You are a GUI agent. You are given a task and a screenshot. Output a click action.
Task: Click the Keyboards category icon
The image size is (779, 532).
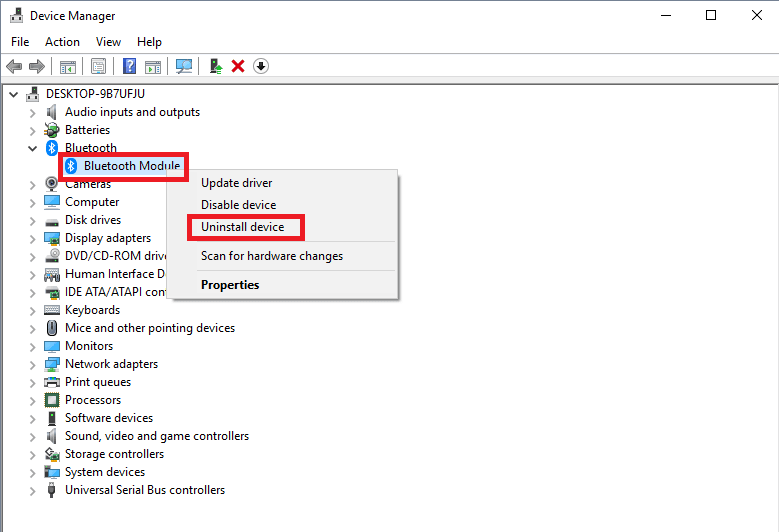tap(52, 310)
